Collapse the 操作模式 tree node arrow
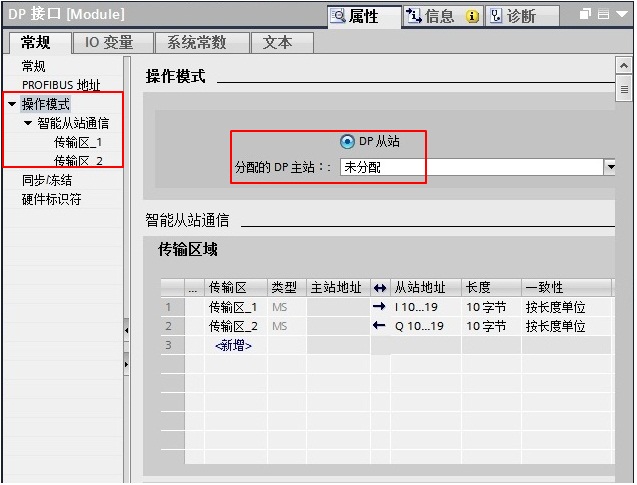 12,104
